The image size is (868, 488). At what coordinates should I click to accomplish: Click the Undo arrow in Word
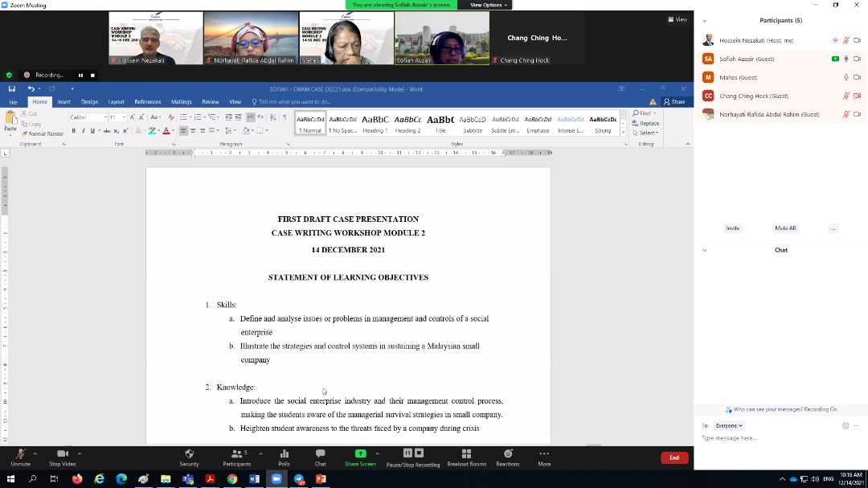point(31,88)
